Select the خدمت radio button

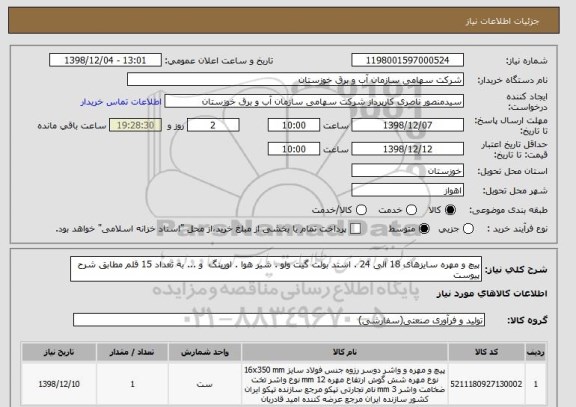click(411, 210)
